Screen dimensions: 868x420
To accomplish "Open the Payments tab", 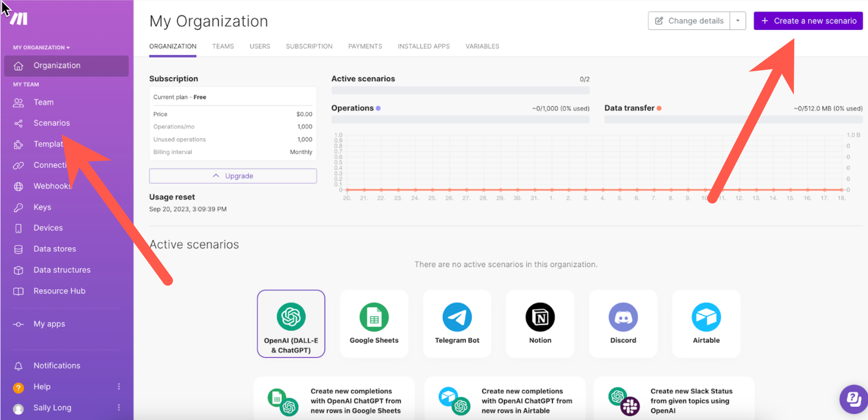I will tap(365, 46).
